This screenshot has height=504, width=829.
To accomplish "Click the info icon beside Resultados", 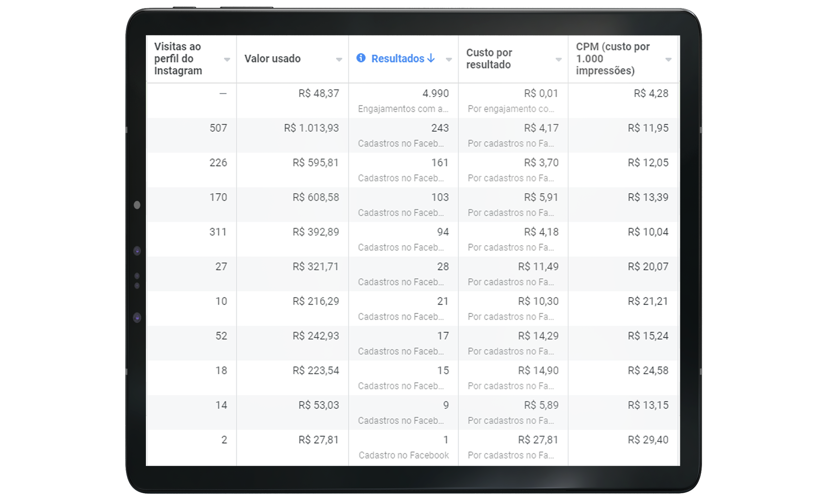I will click(x=361, y=58).
